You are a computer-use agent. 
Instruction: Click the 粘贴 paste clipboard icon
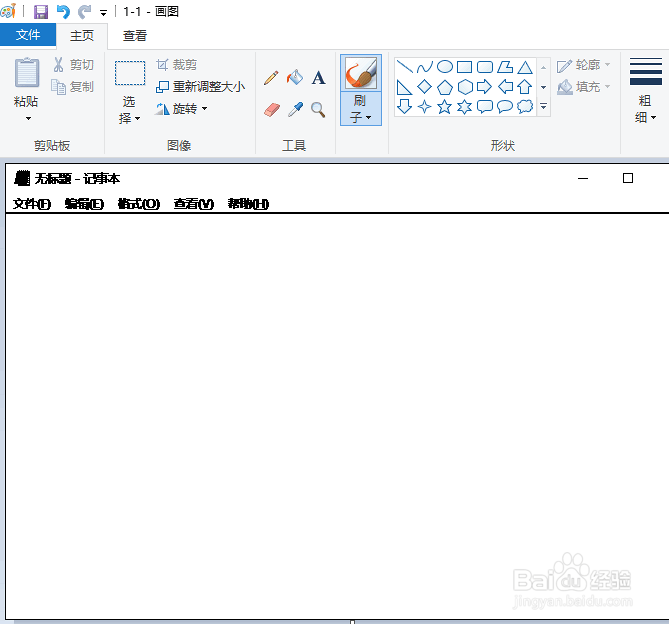(27, 73)
